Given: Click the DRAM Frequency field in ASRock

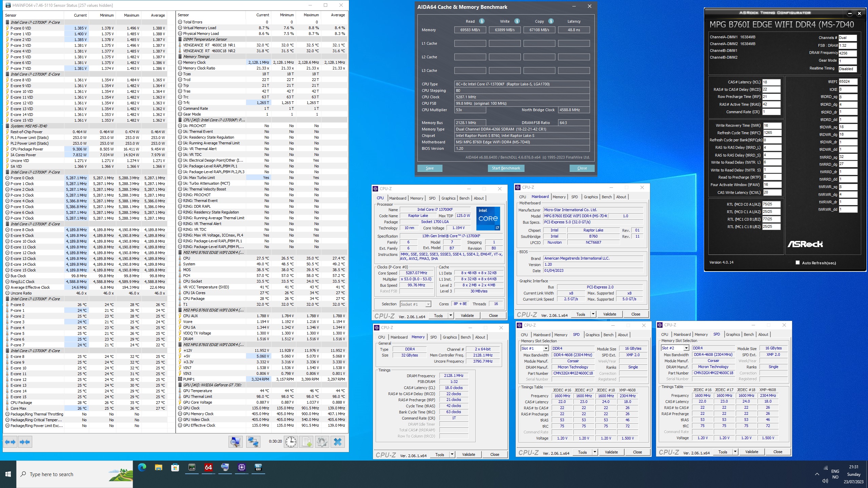Looking at the screenshot, I should point(848,53).
